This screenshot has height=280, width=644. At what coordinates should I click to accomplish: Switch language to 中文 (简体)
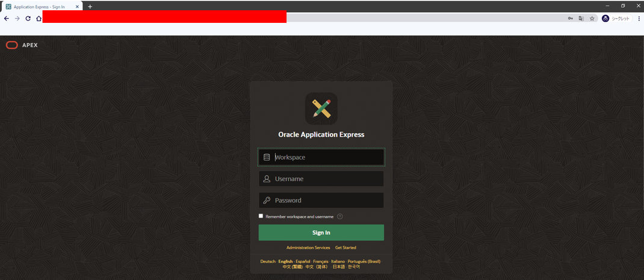317,267
